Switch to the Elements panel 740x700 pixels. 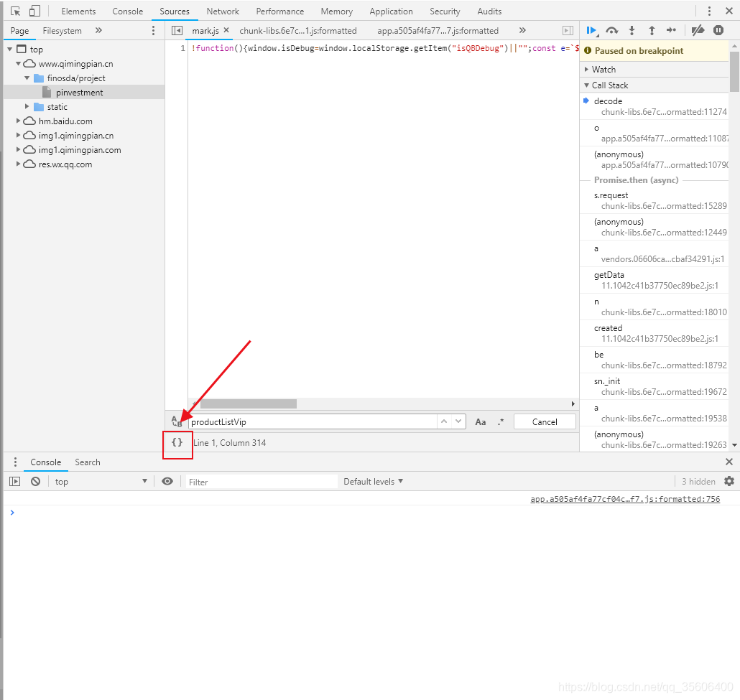click(78, 11)
